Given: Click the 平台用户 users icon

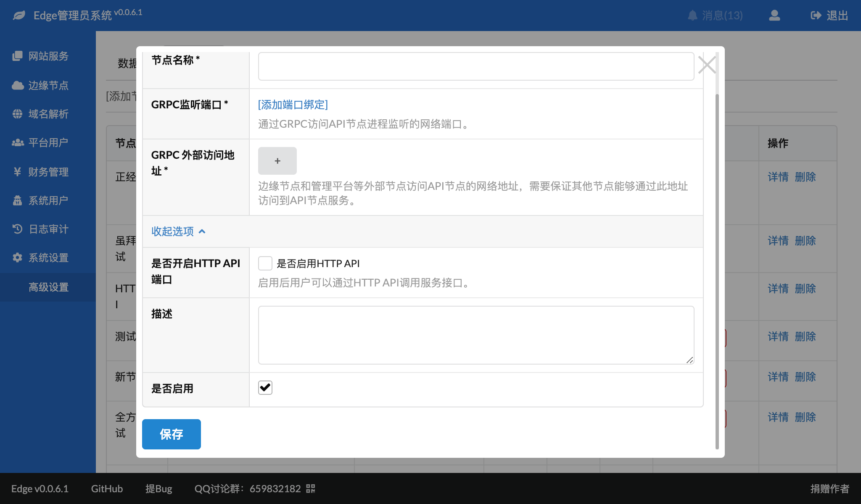Looking at the screenshot, I should click(17, 142).
